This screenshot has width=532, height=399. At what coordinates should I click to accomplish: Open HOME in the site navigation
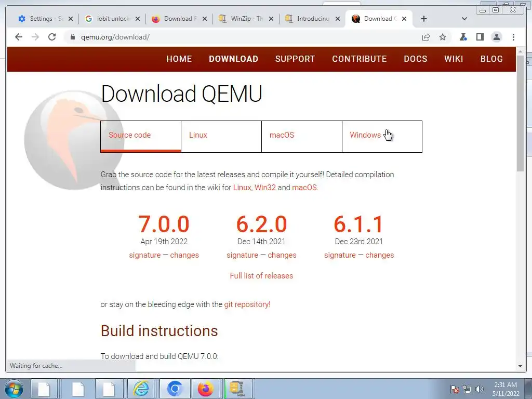[x=179, y=59]
